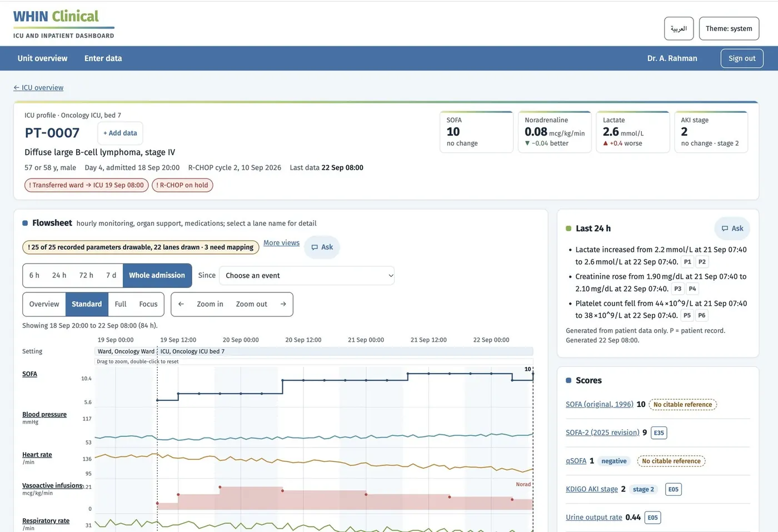Expand the More views link

pyautogui.click(x=281, y=243)
